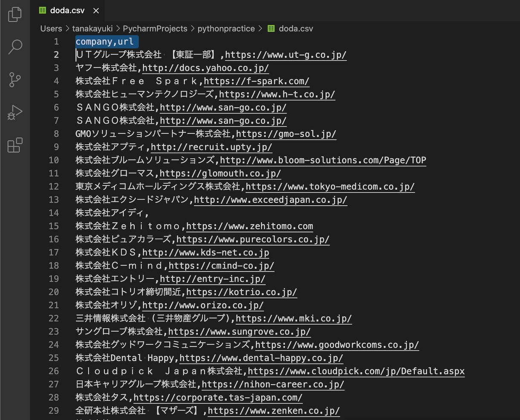Click doda.csv in the breadcrumb path
This screenshot has width=520, height=420.
pos(296,29)
